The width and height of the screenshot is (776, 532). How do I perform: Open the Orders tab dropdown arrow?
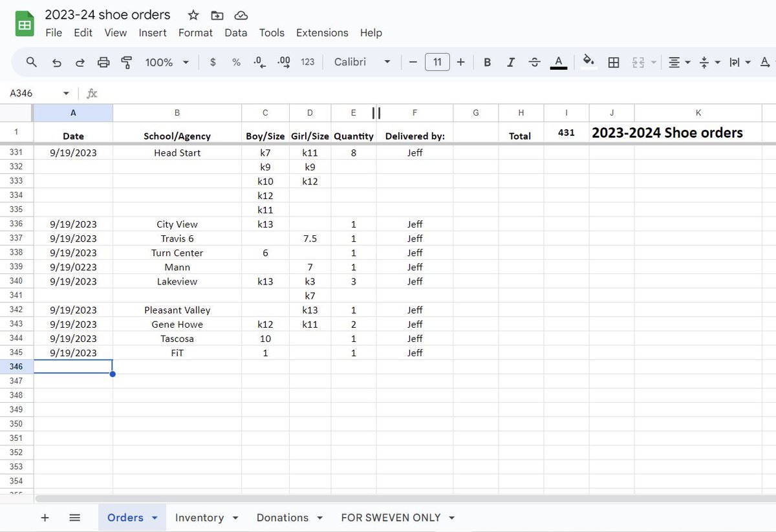155,518
